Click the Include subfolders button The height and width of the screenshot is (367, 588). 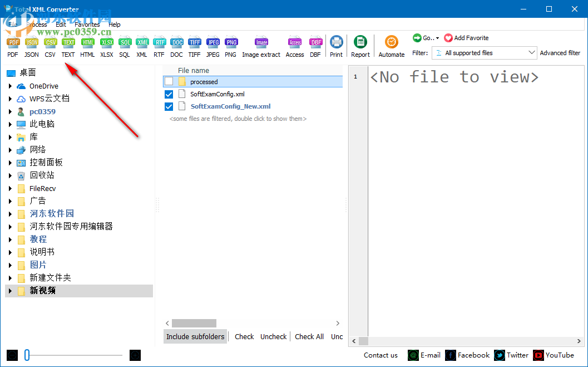(x=195, y=336)
